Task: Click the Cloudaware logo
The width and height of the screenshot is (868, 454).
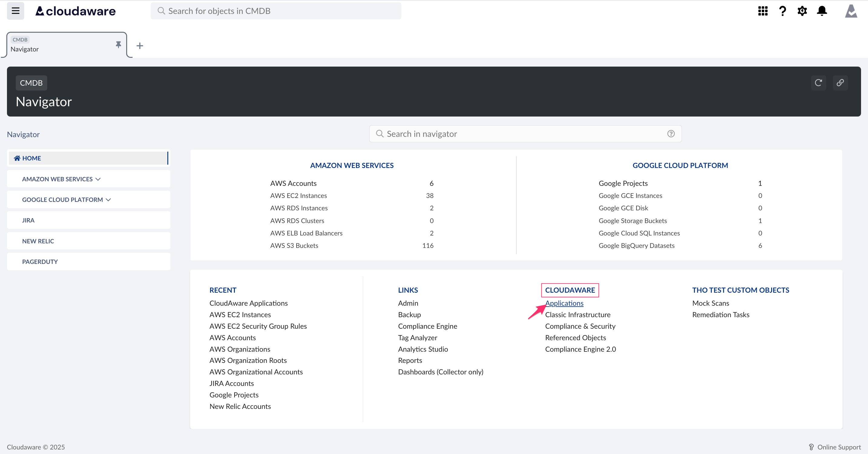Action: (75, 11)
